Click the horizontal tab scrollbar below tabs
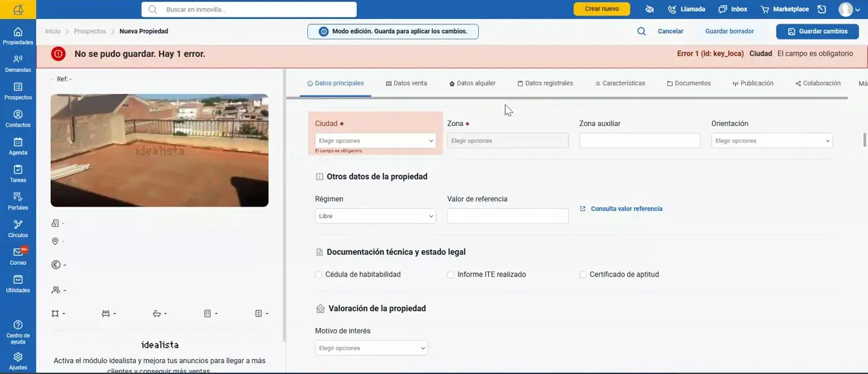The height and width of the screenshot is (374, 868). coord(567,98)
